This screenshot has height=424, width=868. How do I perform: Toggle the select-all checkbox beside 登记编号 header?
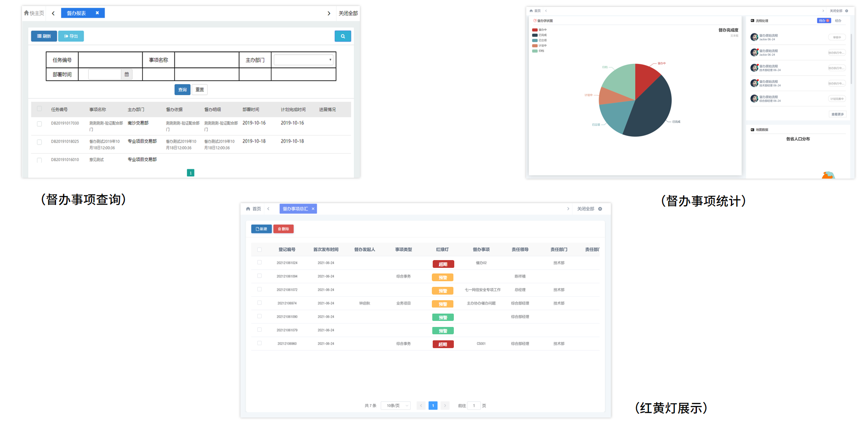tap(259, 249)
